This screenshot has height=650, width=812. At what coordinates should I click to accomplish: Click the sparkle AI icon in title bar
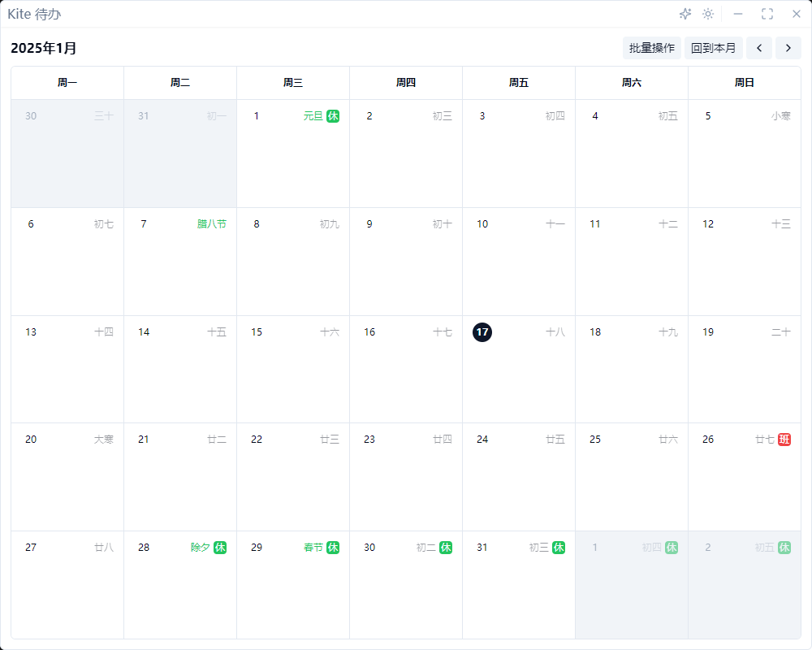(x=685, y=14)
